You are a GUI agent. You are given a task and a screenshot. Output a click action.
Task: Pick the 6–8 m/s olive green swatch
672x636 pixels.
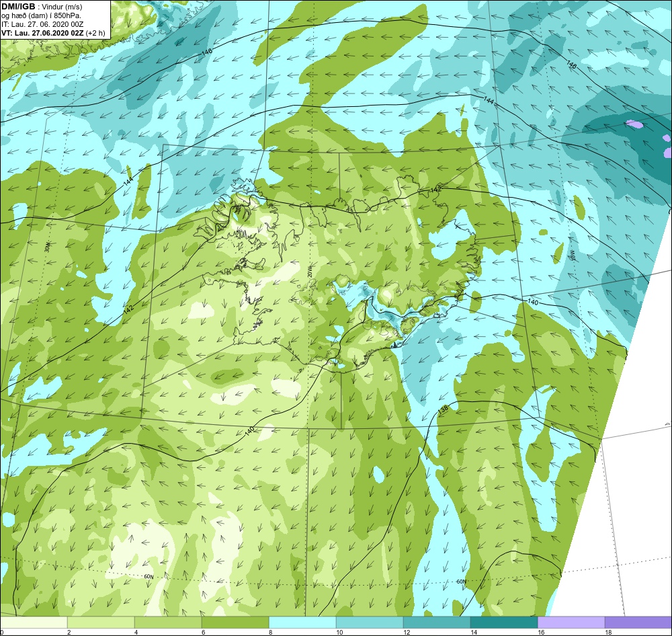coord(235,622)
